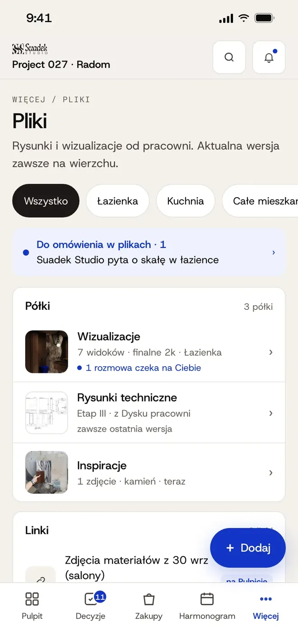
Task: Tap the Wi-Fi icon in status bar
Action: pos(244,18)
